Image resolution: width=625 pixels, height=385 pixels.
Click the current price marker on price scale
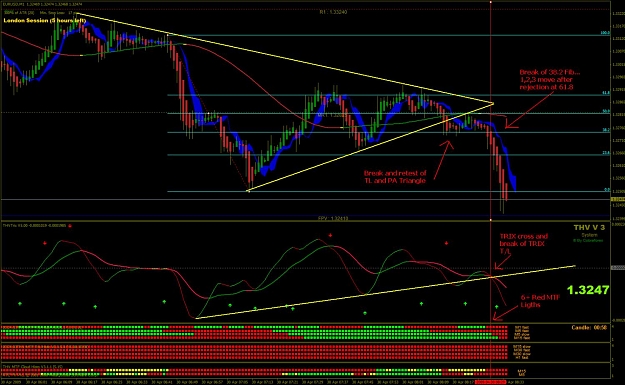click(x=618, y=199)
